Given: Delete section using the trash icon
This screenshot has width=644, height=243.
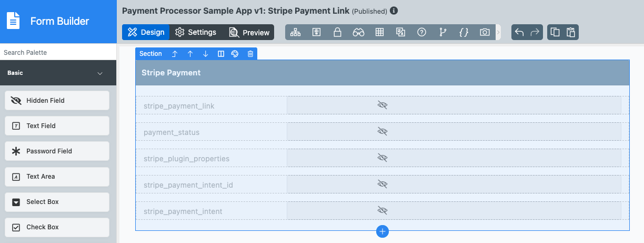Looking at the screenshot, I should 250,54.
